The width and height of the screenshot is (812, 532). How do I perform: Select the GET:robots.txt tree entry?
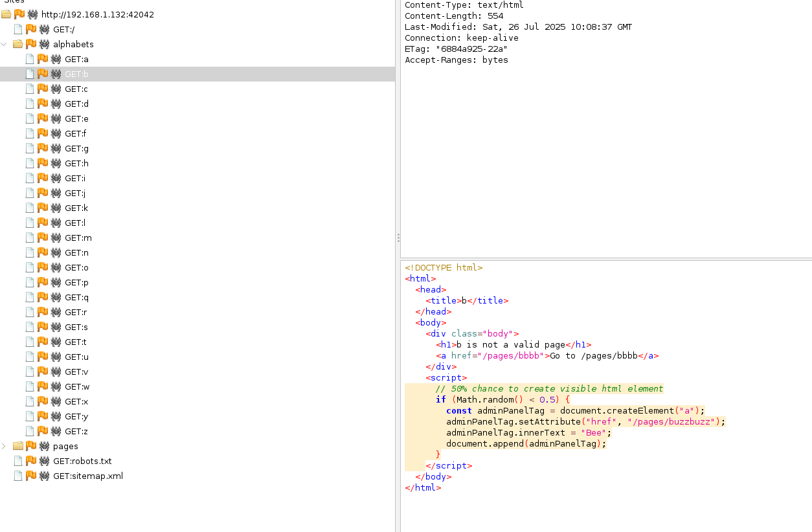82,461
